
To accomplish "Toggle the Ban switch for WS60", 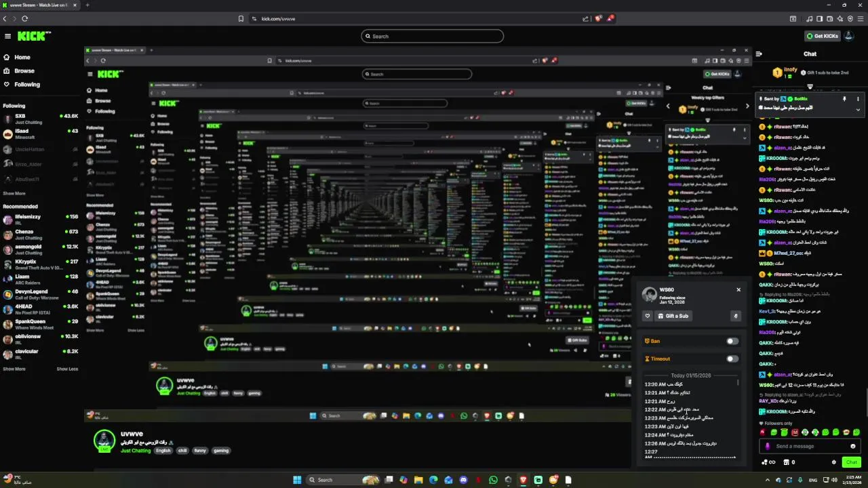I will click(732, 341).
